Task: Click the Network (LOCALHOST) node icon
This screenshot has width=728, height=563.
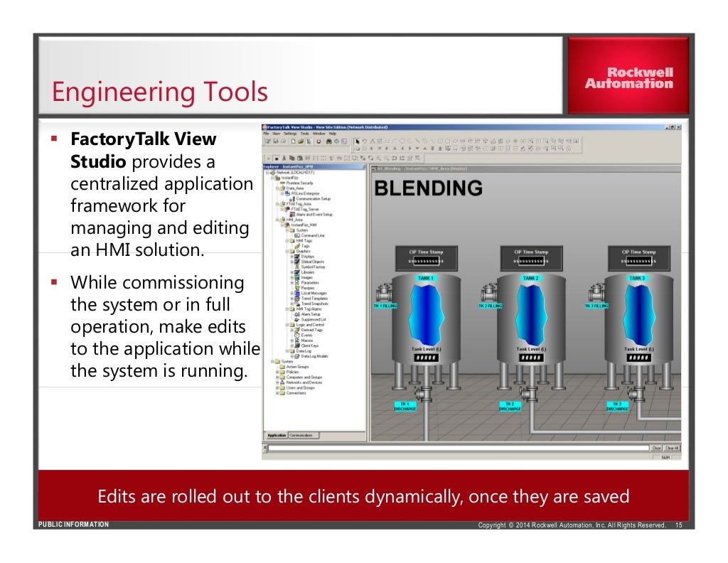Action: pyautogui.click(x=273, y=173)
